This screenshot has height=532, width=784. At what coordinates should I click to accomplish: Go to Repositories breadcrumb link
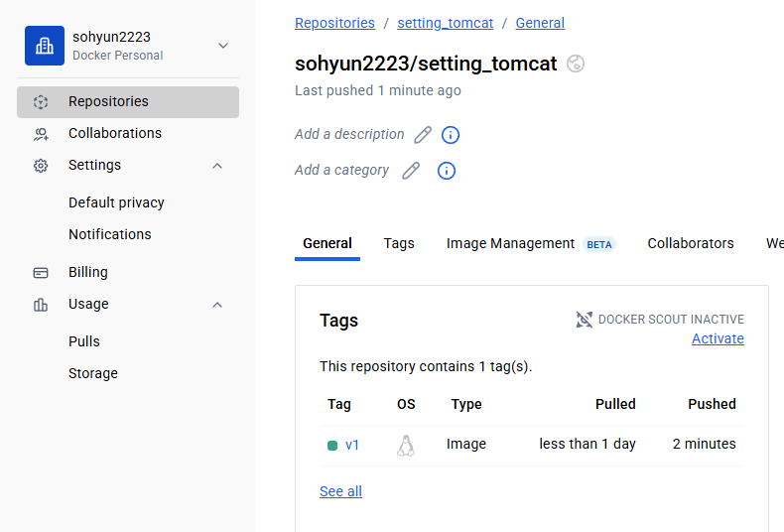tap(334, 23)
